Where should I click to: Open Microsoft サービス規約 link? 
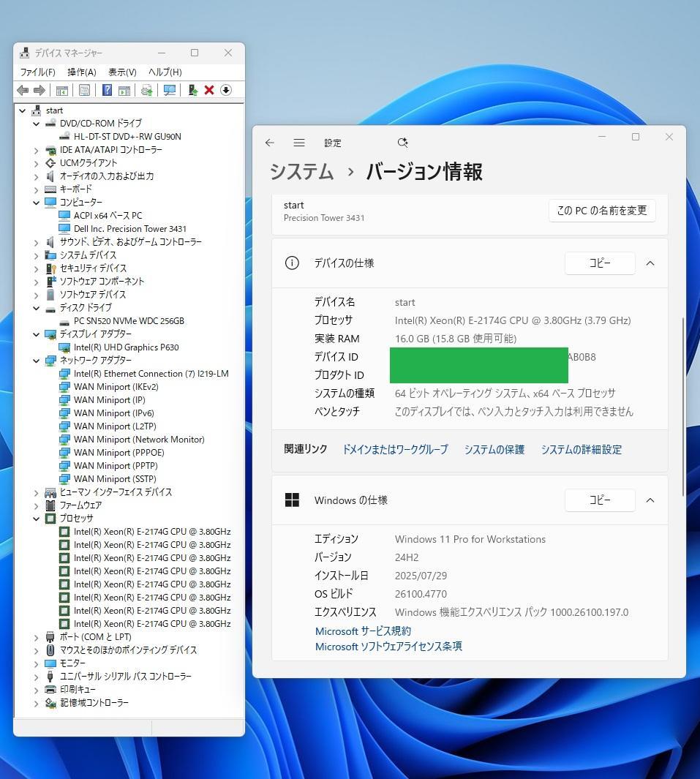coord(363,631)
